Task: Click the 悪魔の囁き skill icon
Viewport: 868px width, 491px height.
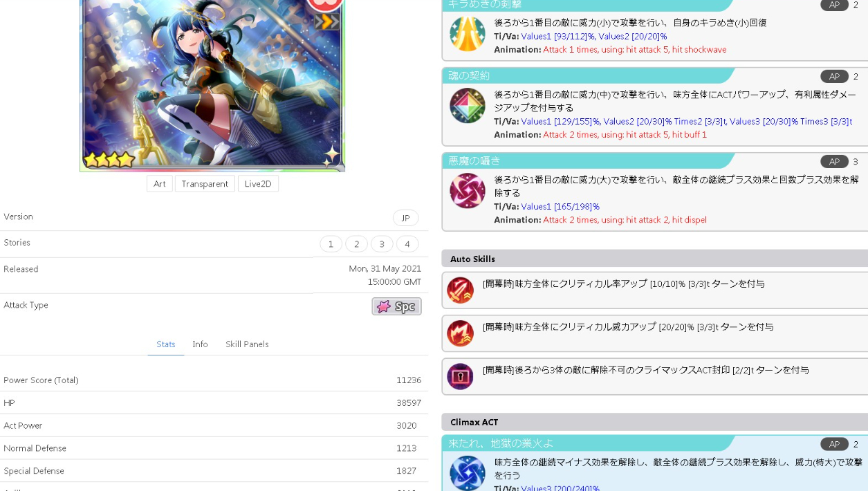Action: click(x=468, y=191)
